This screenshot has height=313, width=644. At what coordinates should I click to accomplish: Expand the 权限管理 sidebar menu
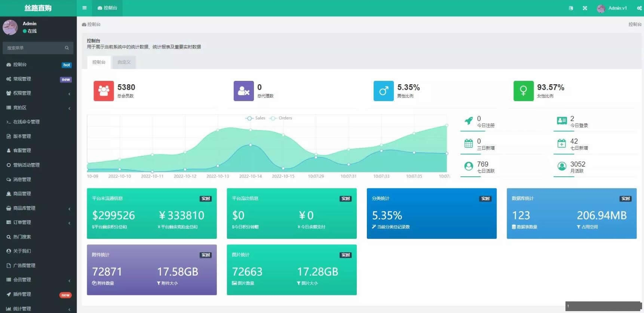(37, 93)
